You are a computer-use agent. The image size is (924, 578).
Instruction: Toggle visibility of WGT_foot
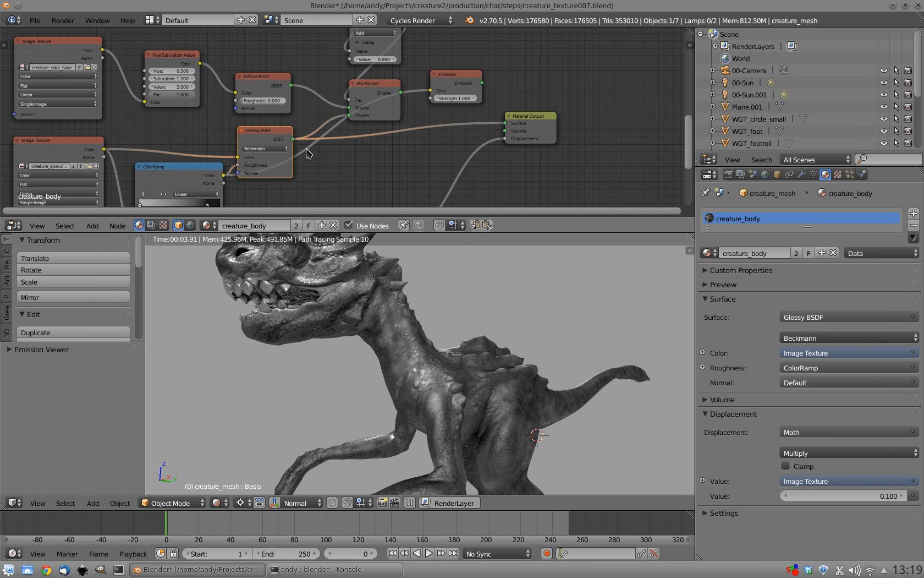click(x=884, y=131)
